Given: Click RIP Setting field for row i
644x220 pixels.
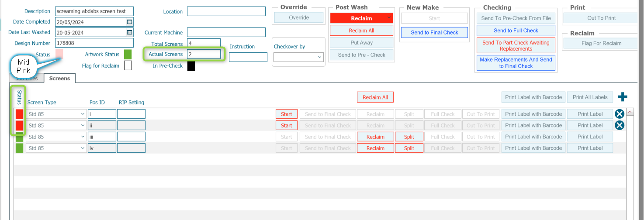Looking at the screenshot, I should (131, 114).
